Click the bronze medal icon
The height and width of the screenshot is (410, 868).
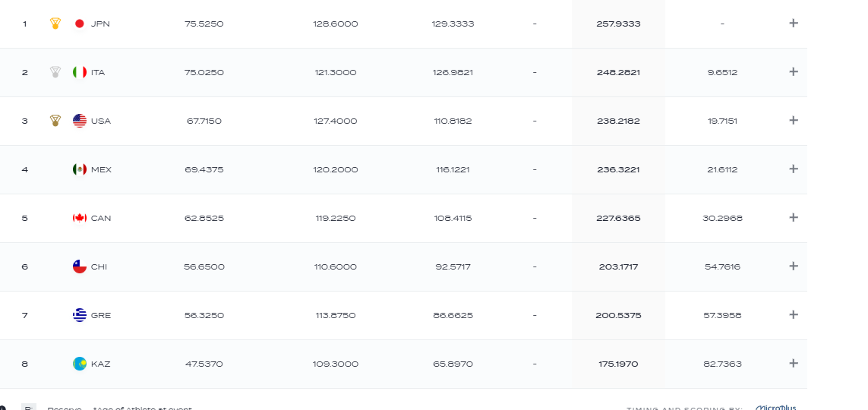tap(55, 121)
